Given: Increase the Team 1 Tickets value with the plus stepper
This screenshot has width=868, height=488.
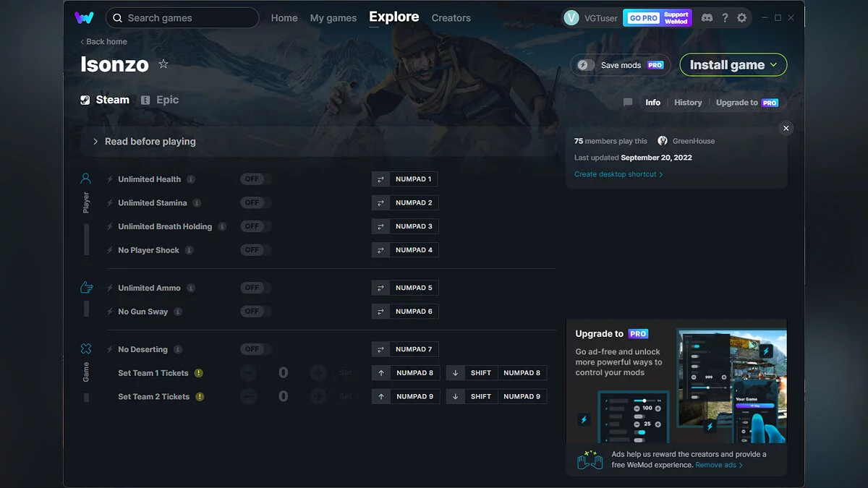Looking at the screenshot, I should coord(318,373).
